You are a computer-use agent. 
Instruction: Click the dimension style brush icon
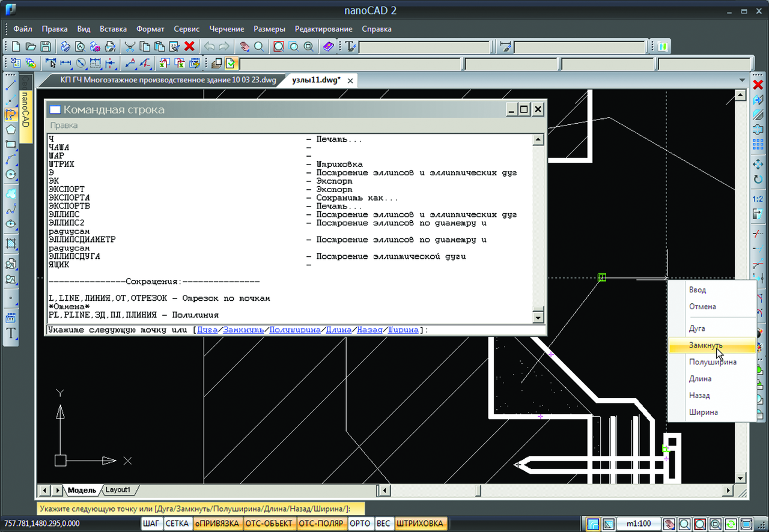(x=505, y=46)
